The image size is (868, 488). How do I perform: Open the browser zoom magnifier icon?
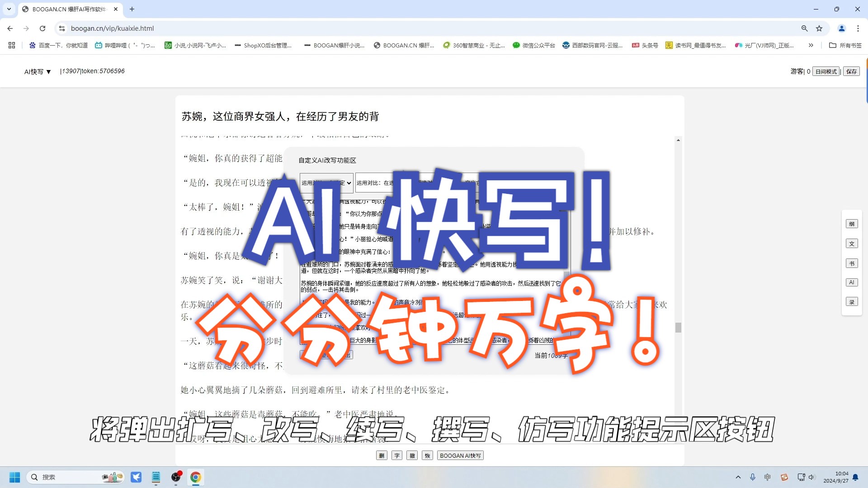click(x=805, y=28)
